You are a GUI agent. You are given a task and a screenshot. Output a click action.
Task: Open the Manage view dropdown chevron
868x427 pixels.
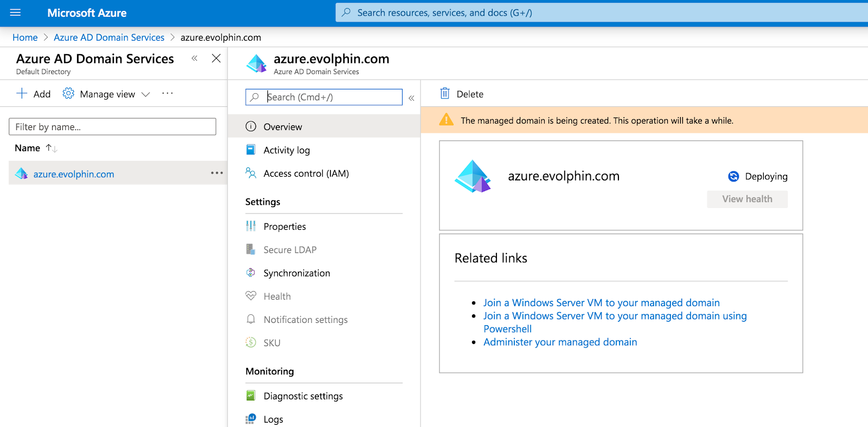(x=145, y=94)
